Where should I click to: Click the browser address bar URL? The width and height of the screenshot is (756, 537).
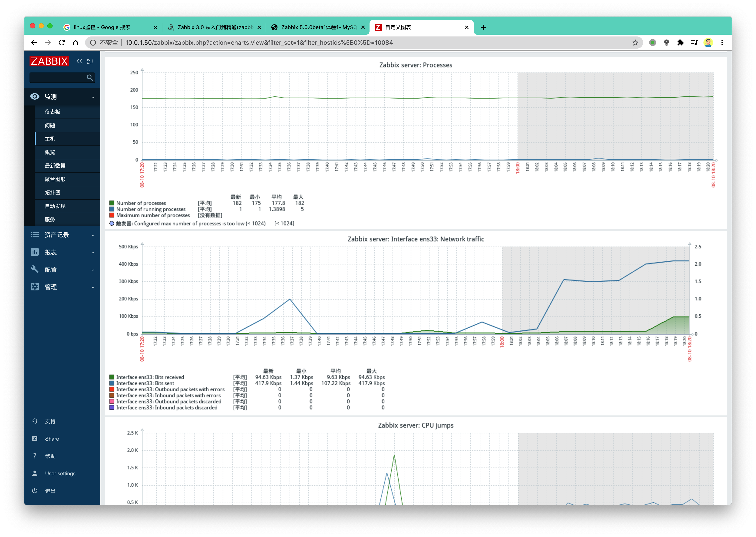coord(259,42)
